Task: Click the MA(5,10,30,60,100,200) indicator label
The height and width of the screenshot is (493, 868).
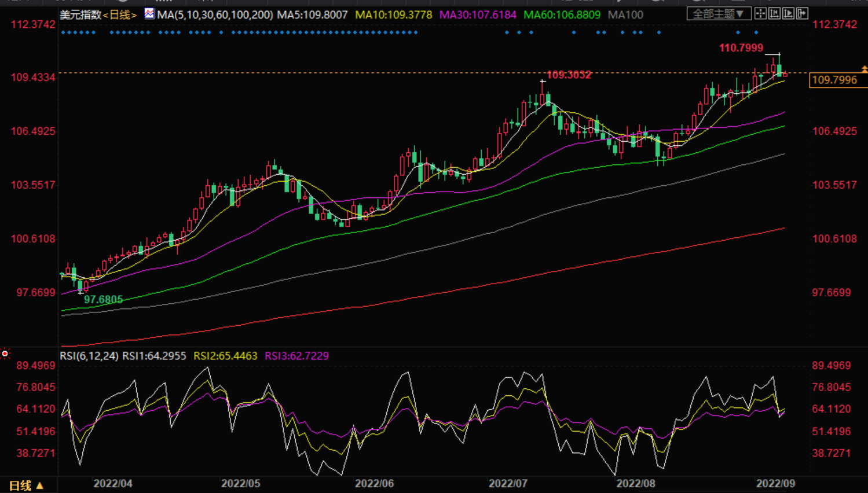Action: click(215, 15)
